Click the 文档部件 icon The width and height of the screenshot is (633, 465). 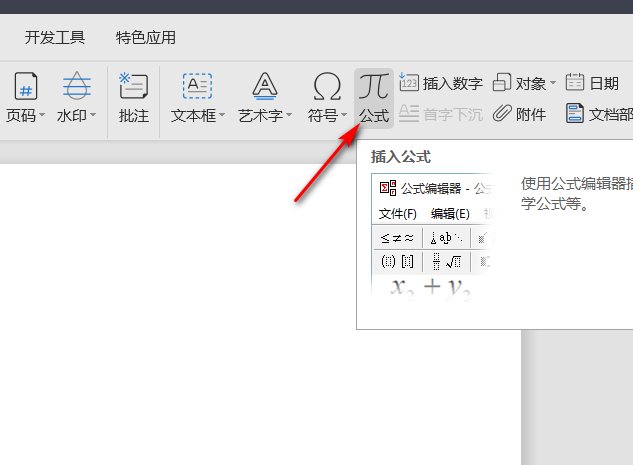click(574, 113)
